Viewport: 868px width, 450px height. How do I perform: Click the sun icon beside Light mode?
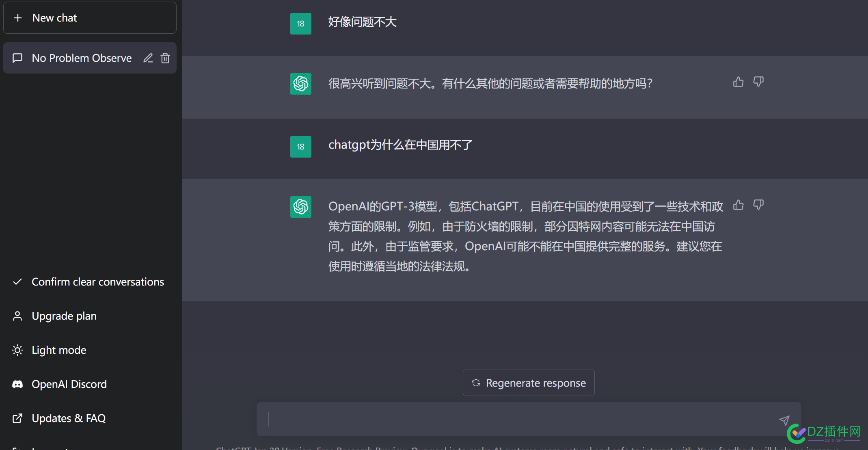(17, 350)
